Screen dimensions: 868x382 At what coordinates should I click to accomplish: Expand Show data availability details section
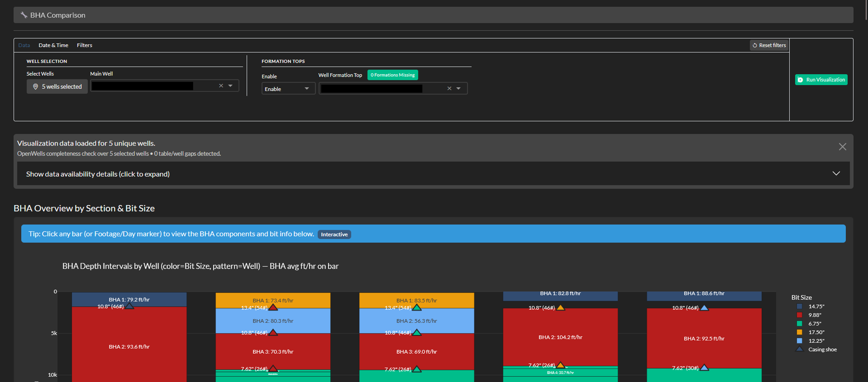[433, 174]
